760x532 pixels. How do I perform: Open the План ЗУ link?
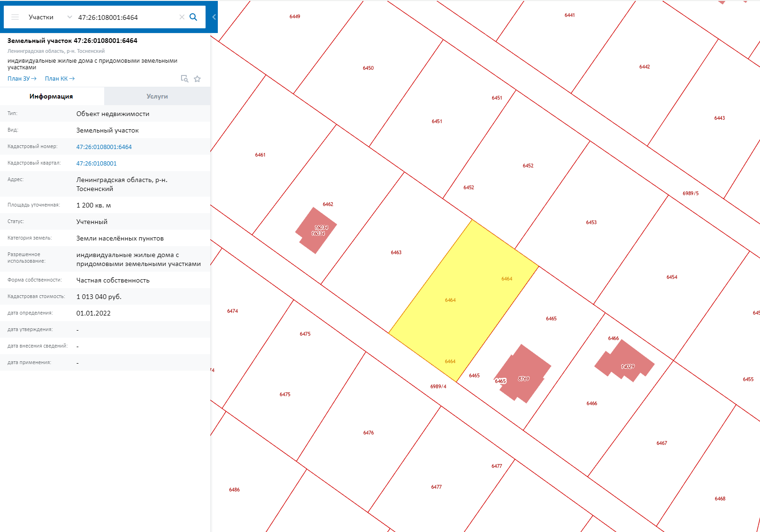(x=22, y=79)
